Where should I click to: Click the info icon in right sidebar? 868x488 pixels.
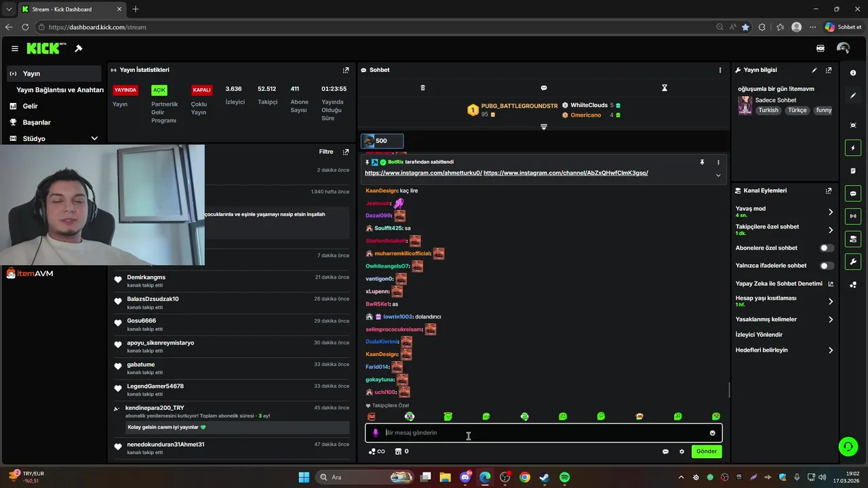point(853,73)
